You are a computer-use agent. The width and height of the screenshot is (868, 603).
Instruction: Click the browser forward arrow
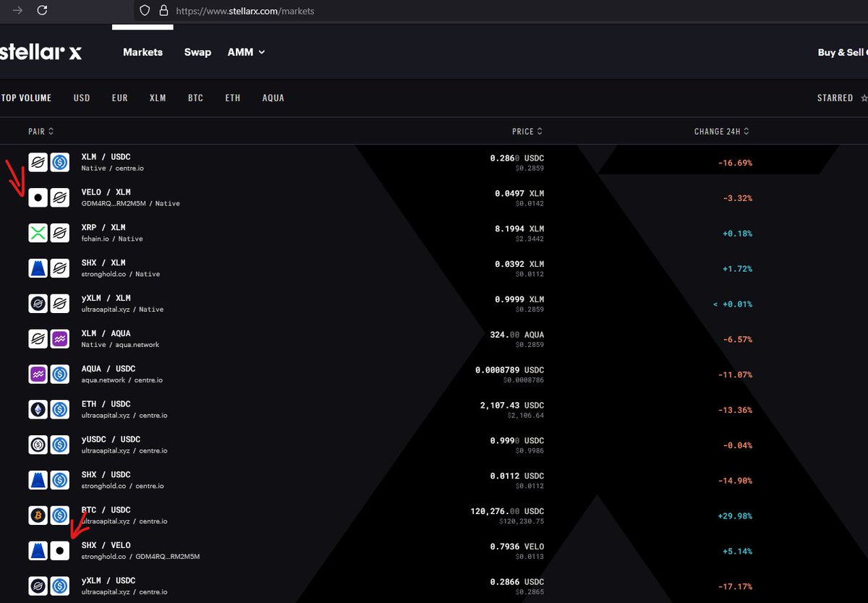pos(17,10)
